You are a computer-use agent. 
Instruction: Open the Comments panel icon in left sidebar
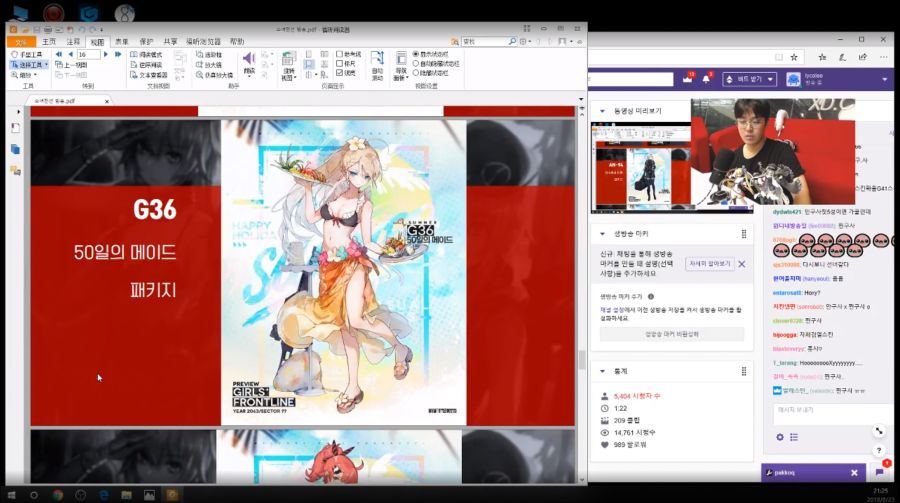click(15, 171)
